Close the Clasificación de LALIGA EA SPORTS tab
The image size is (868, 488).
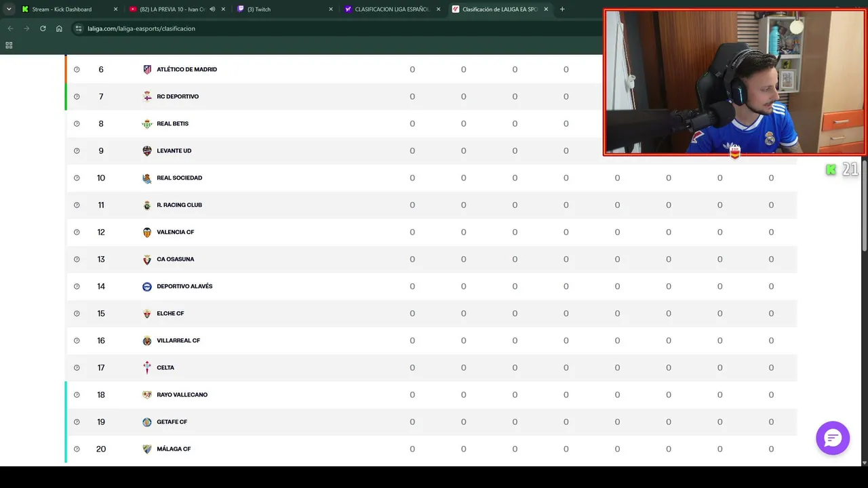[546, 9]
